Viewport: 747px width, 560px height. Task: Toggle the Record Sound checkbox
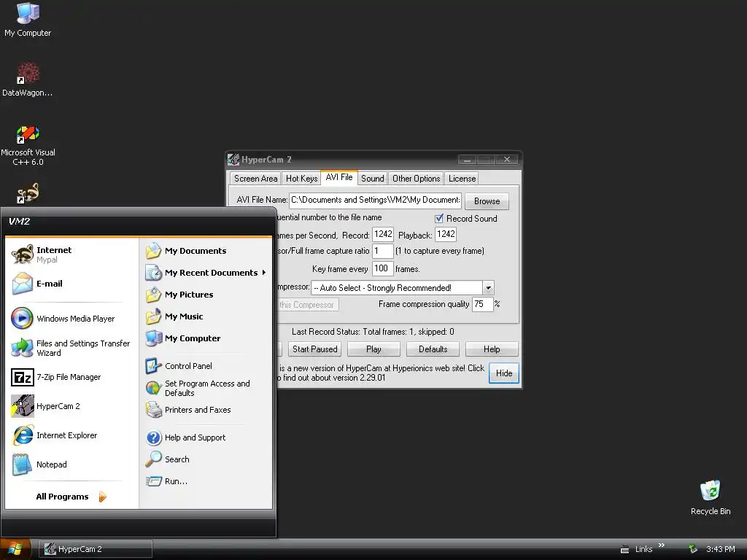click(438, 219)
